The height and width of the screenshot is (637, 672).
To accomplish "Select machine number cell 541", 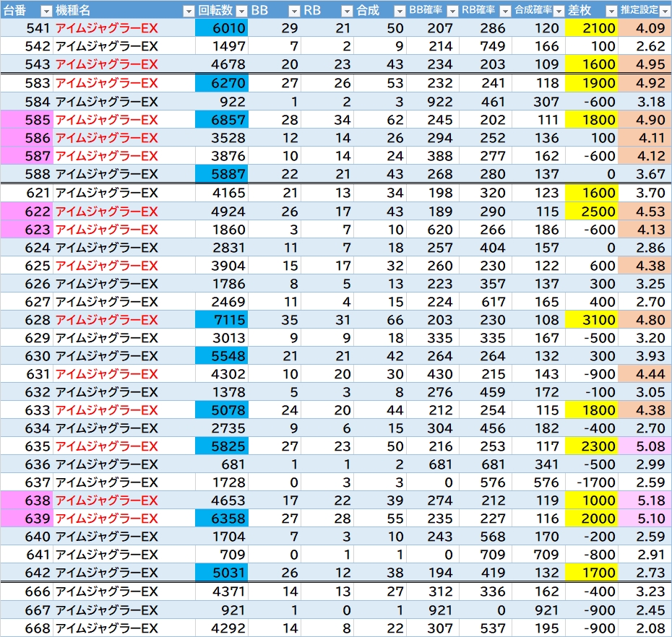I will pos(27,28).
